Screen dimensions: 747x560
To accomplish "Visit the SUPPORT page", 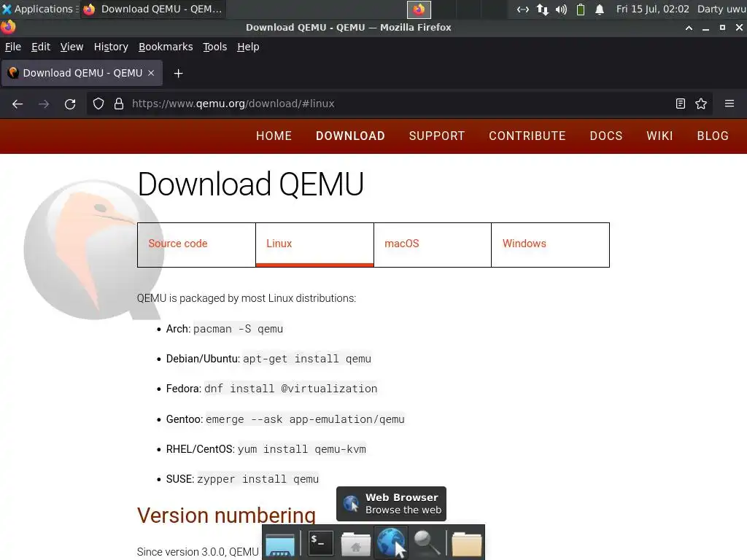I will (x=437, y=136).
